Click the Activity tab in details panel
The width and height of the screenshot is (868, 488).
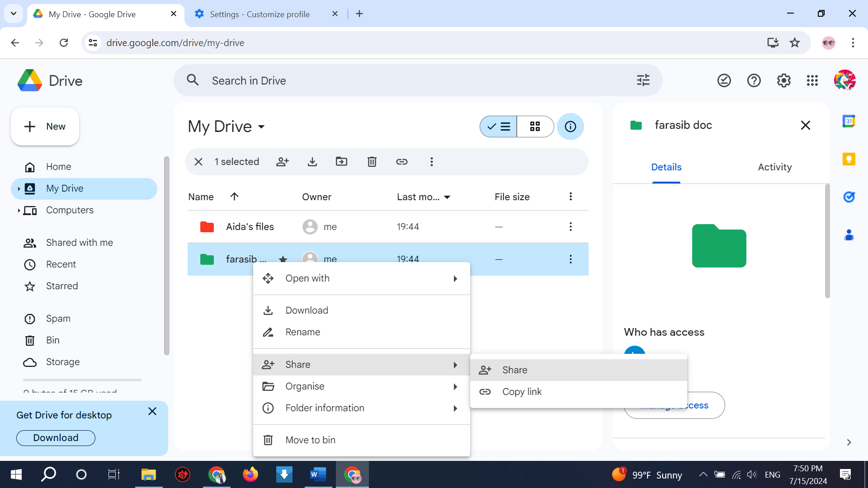coord(775,167)
